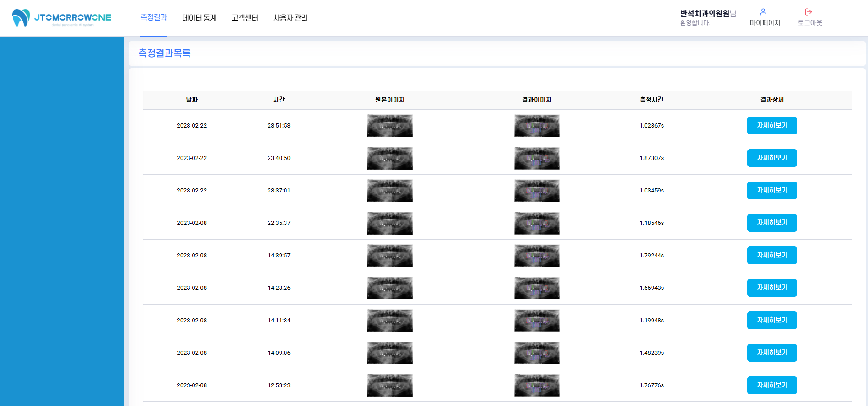Click the 측정시간 column header
Viewport: 868px width, 406px height.
click(x=652, y=100)
